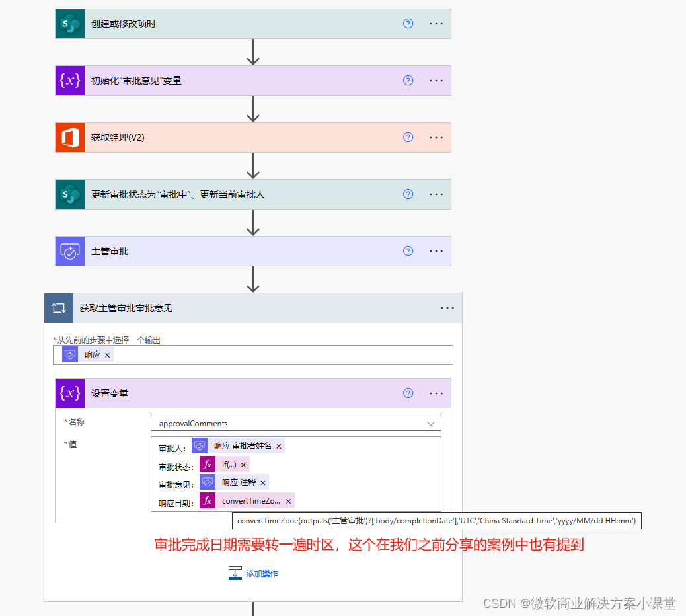Screen dimensions: 686x616
Task: Open the if(...) expression token
Action: click(x=225, y=465)
